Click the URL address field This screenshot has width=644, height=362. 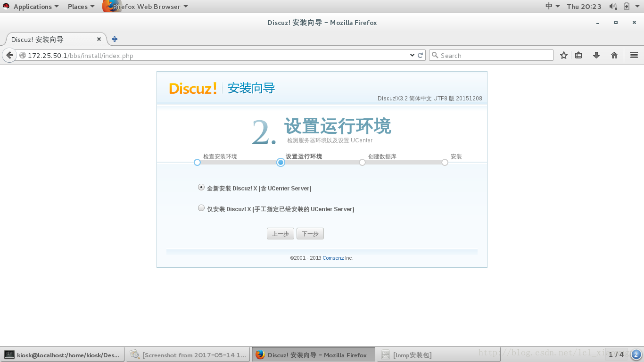[217, 55]
